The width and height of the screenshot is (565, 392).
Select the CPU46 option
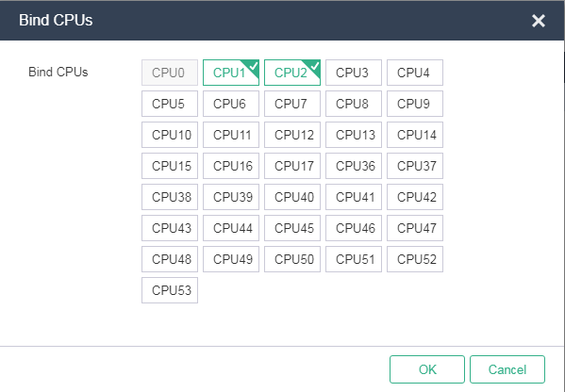[x=354, y=228]
